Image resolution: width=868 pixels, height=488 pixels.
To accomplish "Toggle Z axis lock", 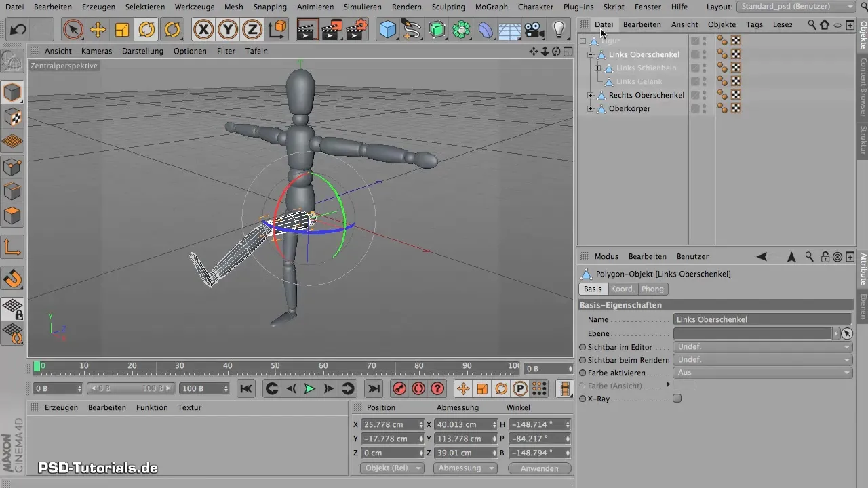I will tap(252, 30).
